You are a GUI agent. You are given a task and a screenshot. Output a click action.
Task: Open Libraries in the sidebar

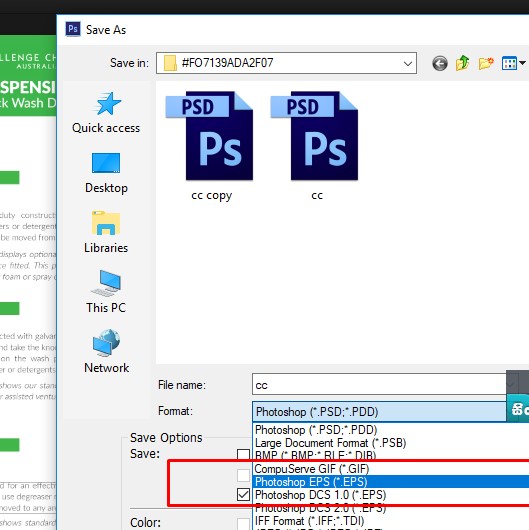pos(106,233)
